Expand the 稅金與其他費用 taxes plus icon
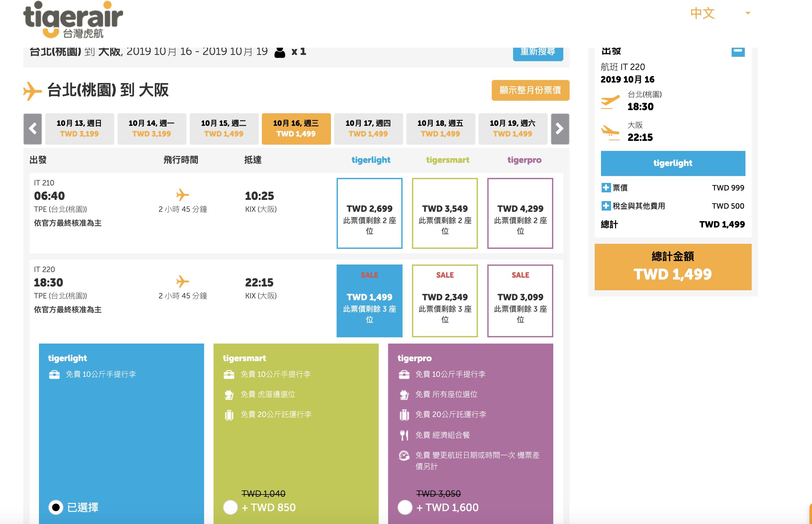The width and height of the screenshot is (812, 524). pos(606,206)
